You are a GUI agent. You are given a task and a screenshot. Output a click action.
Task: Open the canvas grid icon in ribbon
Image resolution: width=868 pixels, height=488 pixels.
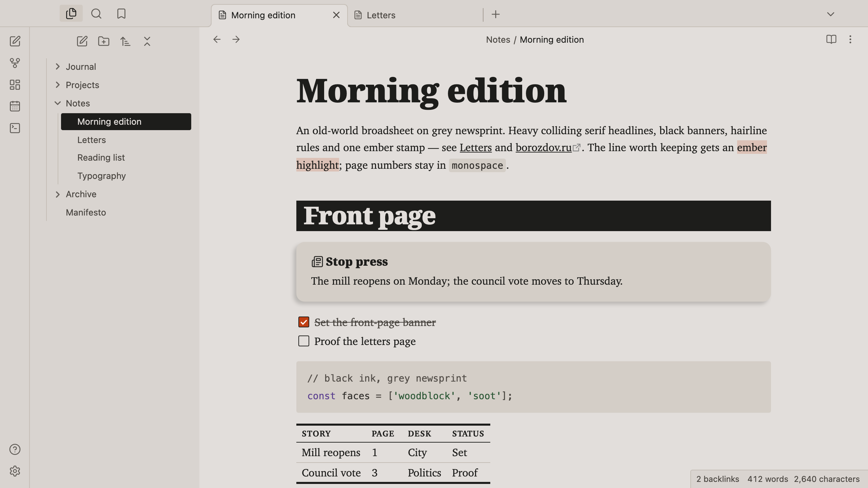click(15, 85)
